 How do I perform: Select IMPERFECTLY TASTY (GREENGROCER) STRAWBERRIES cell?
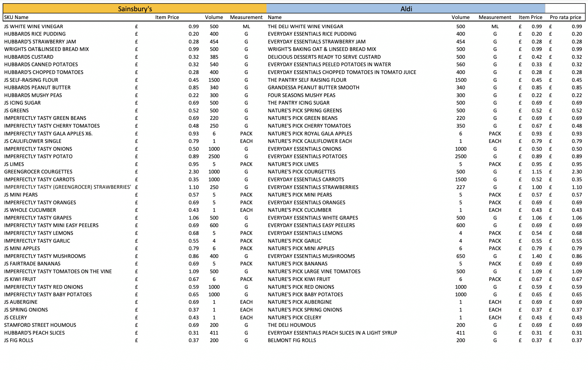67,187
